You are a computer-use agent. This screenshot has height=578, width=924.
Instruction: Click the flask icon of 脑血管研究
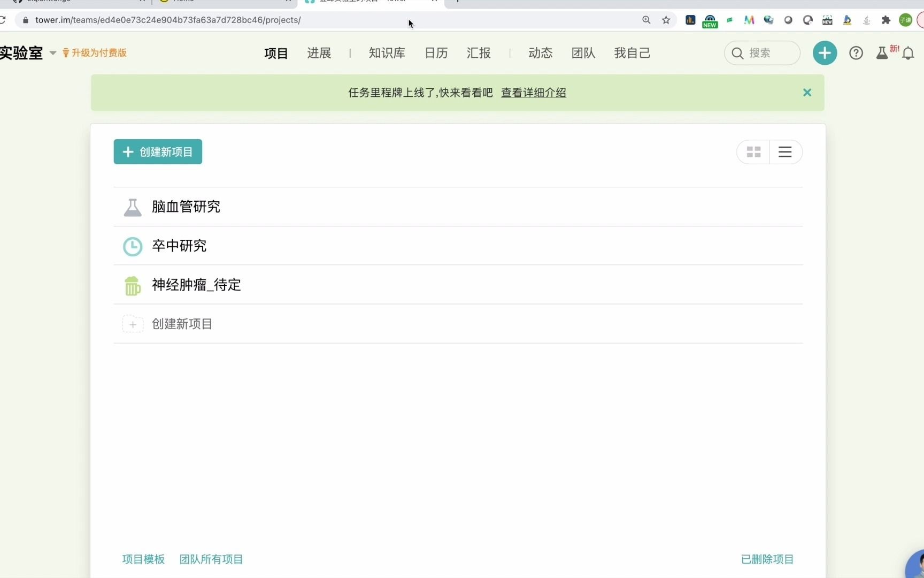tap(133, 207)
